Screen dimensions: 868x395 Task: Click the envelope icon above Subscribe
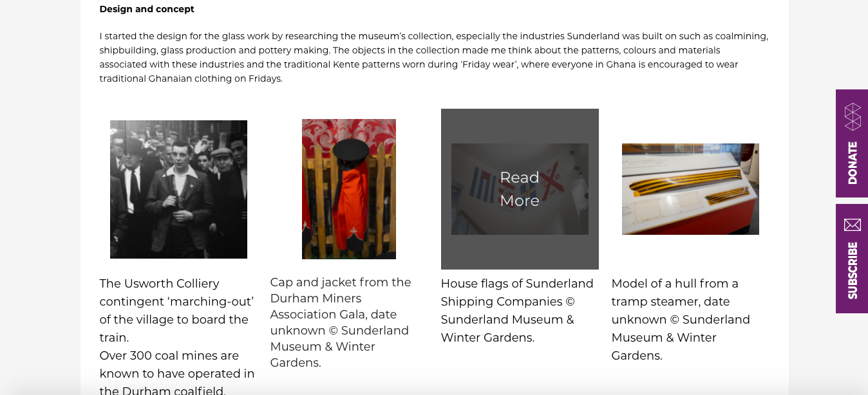[853, 225]
